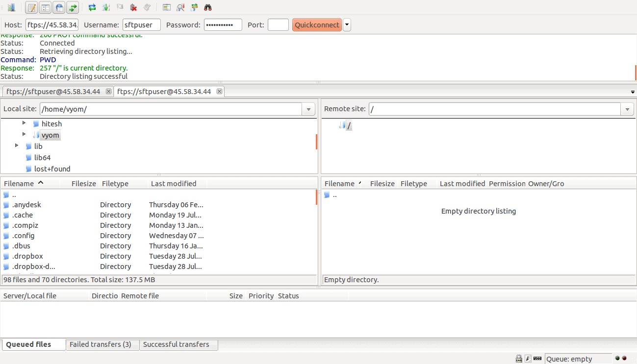Click the greyed-out reconnect icon

click(147, 7)
